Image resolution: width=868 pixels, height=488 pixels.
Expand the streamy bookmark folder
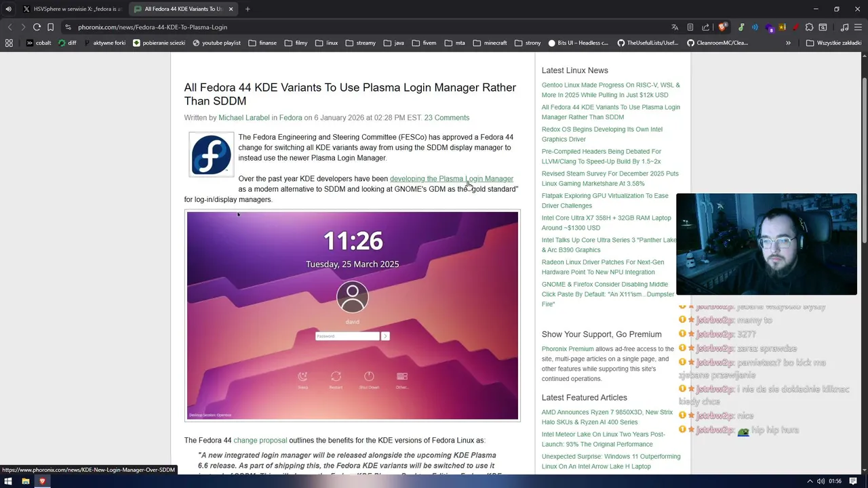(361, 43)
